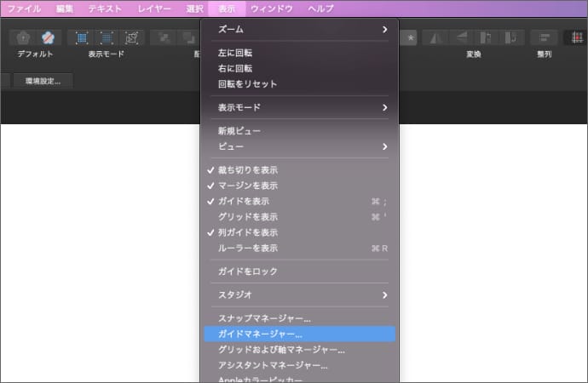The width and height of the screenshot is (588, 383).
Task: Toggle ガイドを表示 (show guides)
Action: tap(243, 201)
